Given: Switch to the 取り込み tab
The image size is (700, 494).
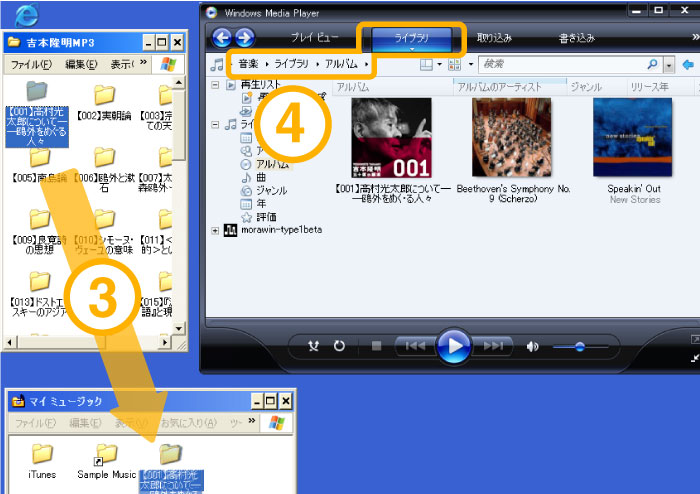Looking at the screenshot, I should click(494, 38).
